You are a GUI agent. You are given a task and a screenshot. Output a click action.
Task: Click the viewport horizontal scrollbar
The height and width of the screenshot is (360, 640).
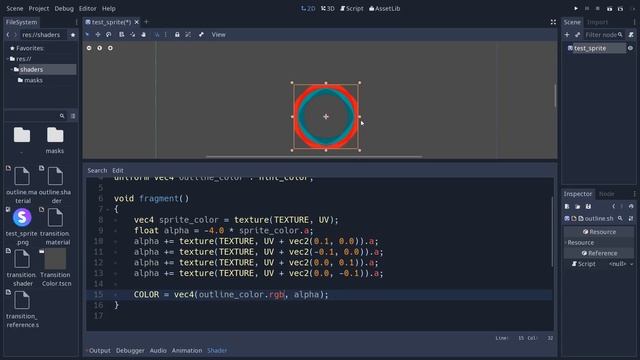[x=313, y=156]
